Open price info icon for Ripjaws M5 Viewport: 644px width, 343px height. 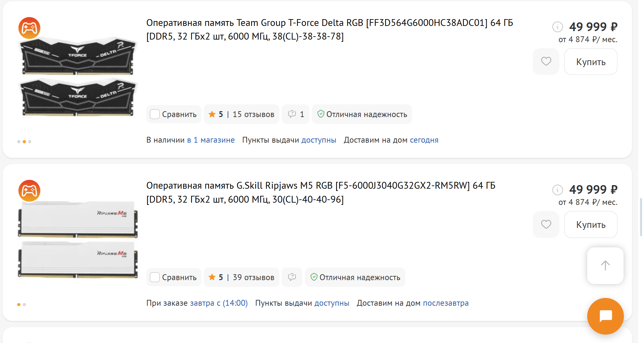tap(557, 190)
